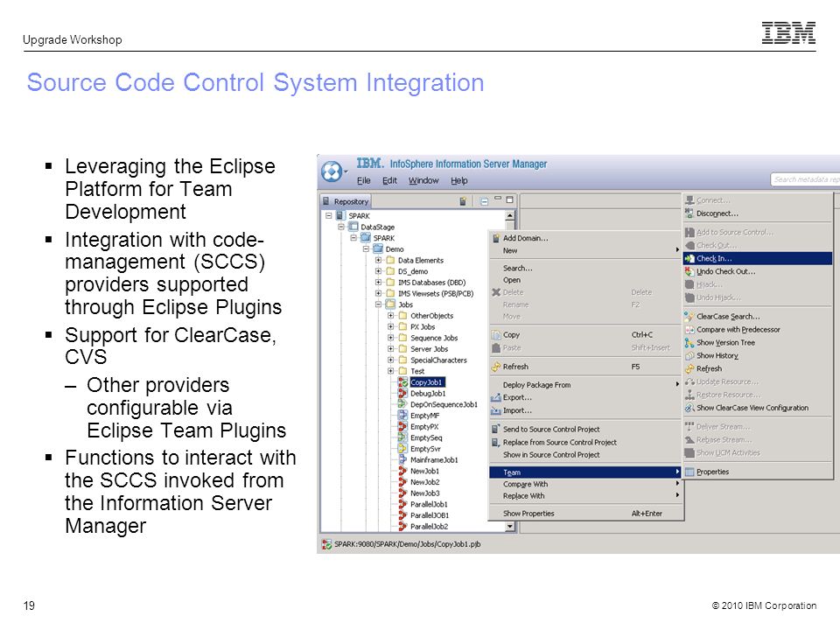Choose Check In... in the Team submenu
Screen dimensions: 840x630
[758, 258]
